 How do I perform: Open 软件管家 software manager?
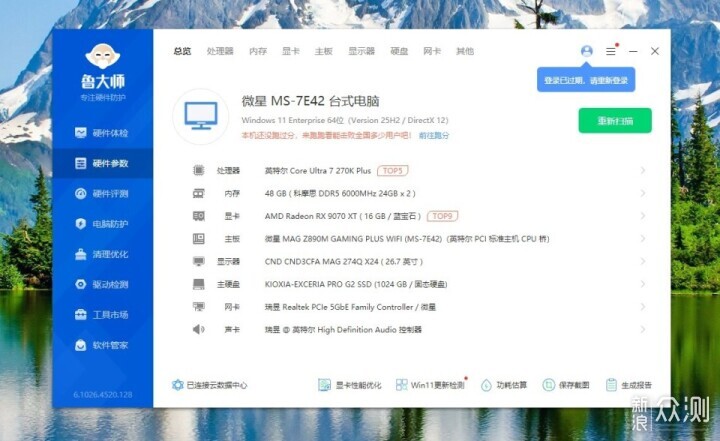click(102, 345)
